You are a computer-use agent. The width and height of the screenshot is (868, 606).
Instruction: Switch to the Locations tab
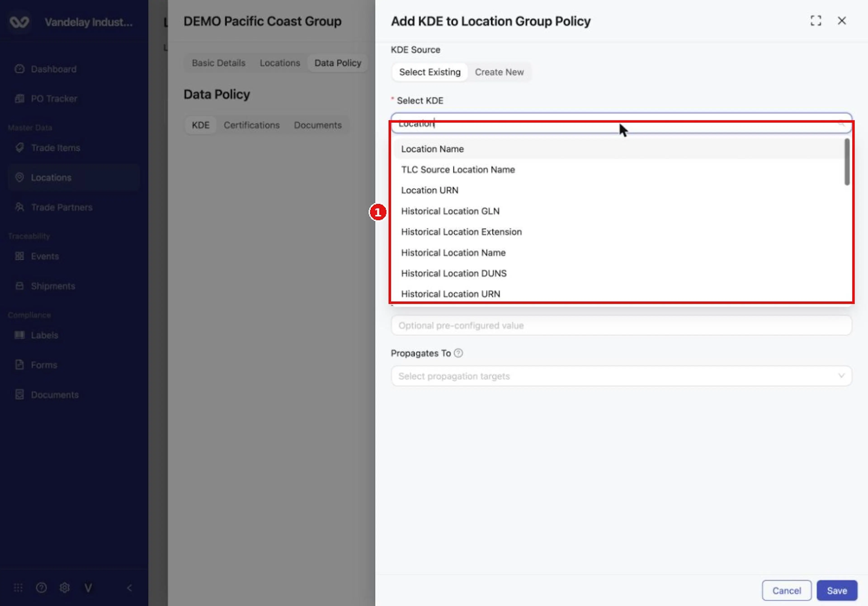280,63
